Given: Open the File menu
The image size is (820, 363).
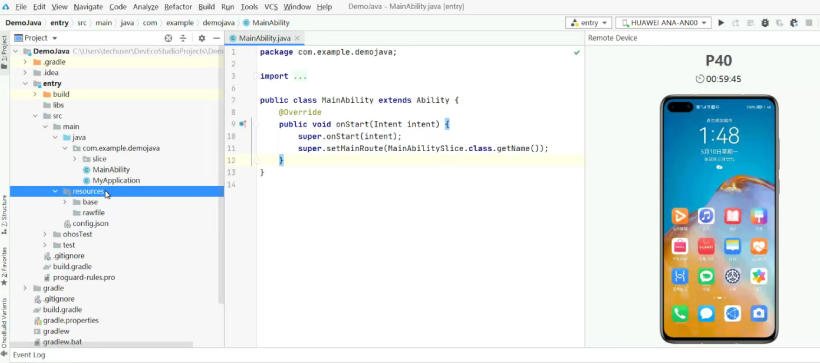Looking at the screenshot, I should pyautogui.click(x=21, y=7).
